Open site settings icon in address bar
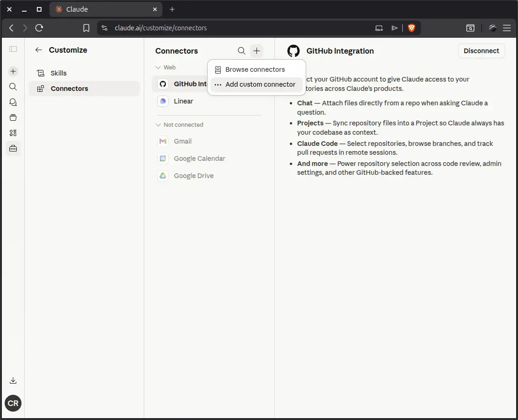This screenshot has height=420, width=518. 105,28
